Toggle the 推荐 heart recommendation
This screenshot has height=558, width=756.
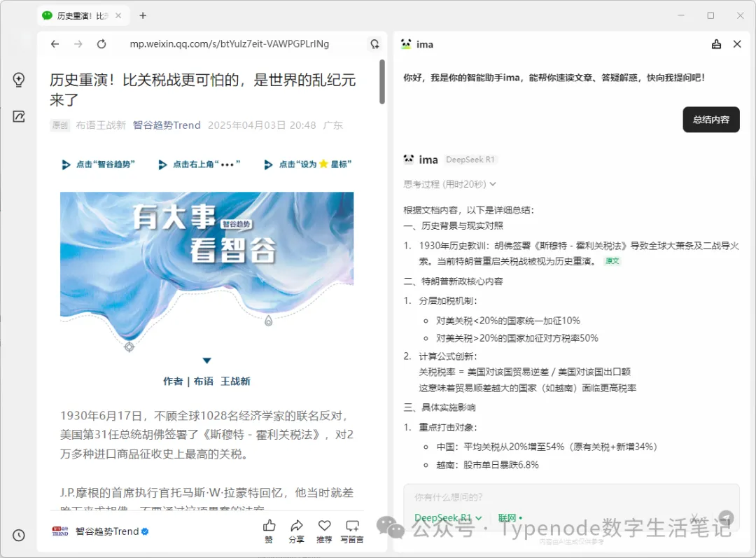[x=324, y=531]
